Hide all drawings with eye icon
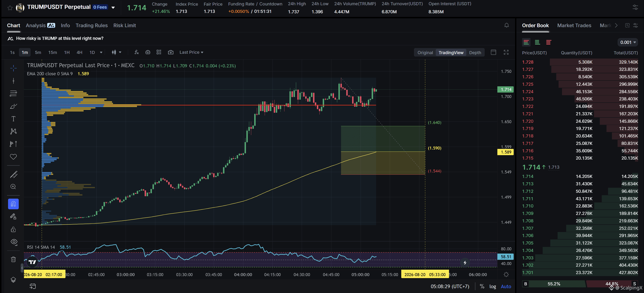644x293 pixels. coord(14,242)
